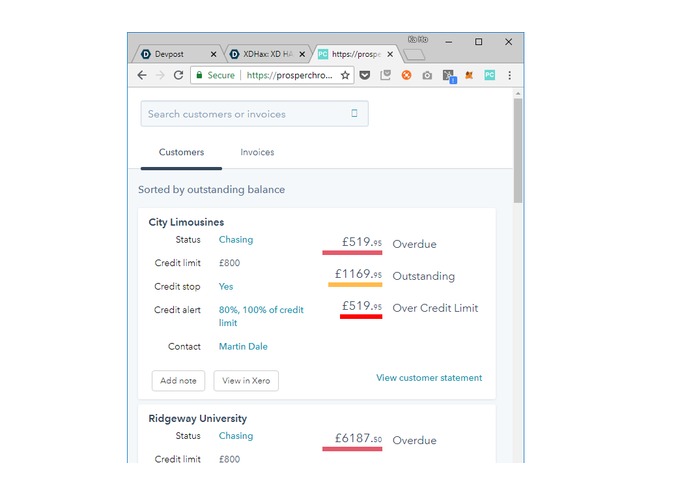The image size is (695, 494).
Task: Open the Pocket extension icon
Action: coord(365,75)
